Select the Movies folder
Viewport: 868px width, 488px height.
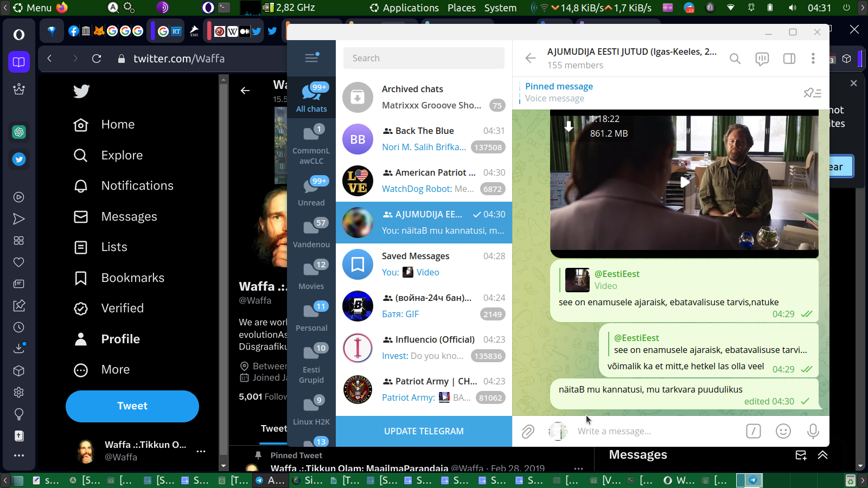point(311,275)
